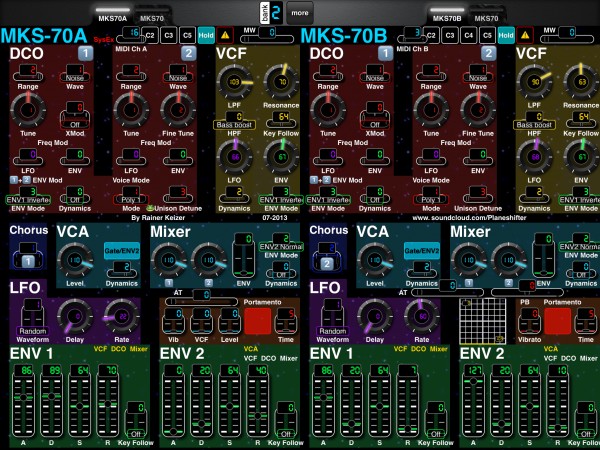Open MKS-70A DCO1 ENV Mode ENV1 Inverted selector

(x=28, y=195)
